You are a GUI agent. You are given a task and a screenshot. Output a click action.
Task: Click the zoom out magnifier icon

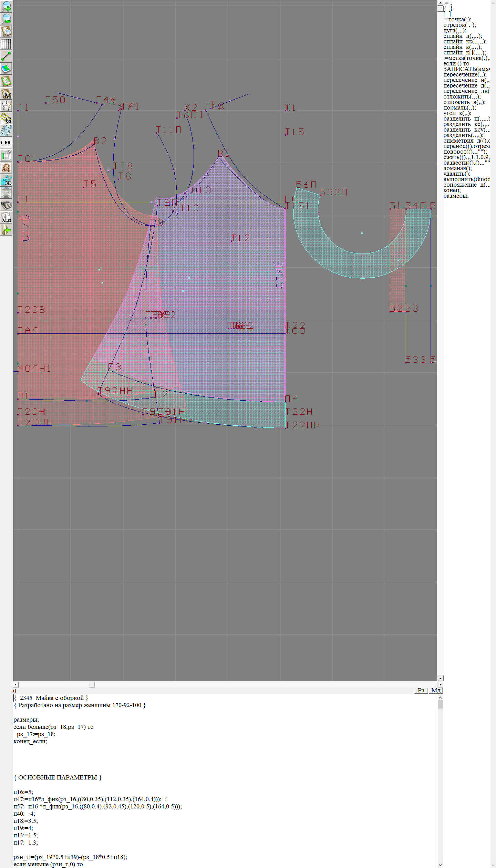coord(6,19)
